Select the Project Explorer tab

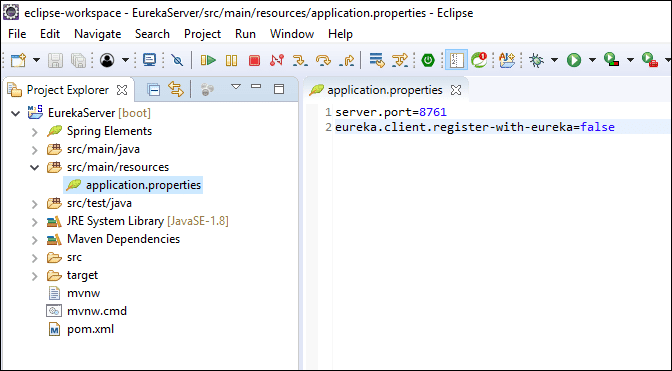click(68, 90)
